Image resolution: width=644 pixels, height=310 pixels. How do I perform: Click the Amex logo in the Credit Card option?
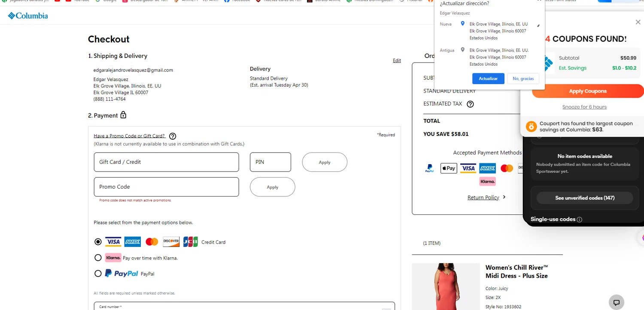click(x=133, y=242)
